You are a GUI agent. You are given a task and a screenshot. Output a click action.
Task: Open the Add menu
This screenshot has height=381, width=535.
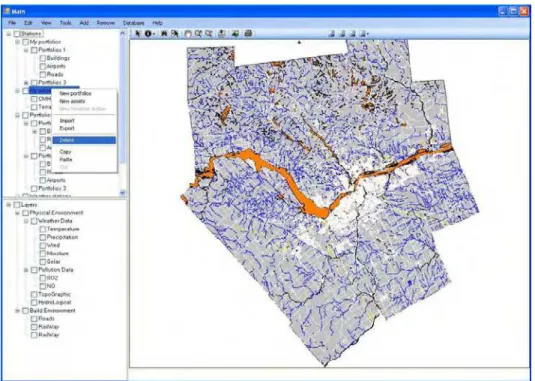coord(84,23)
